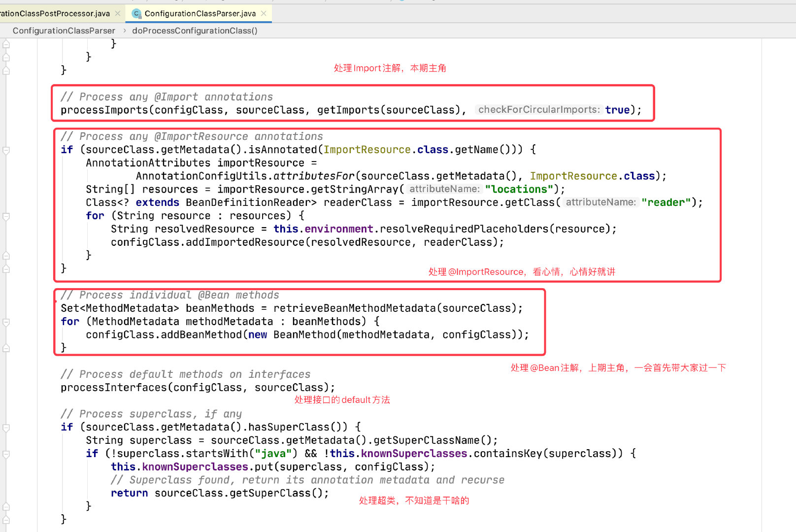Close the ConfigurationClassParser.java tab
This screenshot has width=796, height=532.
pos(264,13)
